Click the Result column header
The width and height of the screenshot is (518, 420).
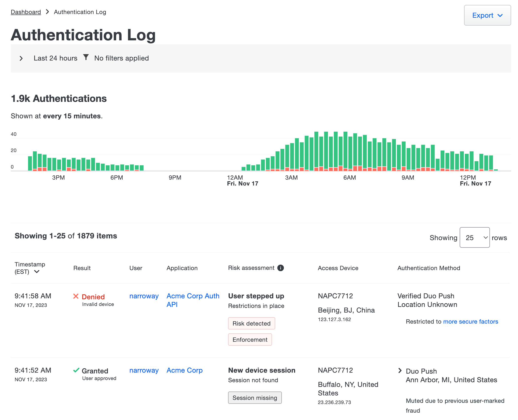(82, 268)
